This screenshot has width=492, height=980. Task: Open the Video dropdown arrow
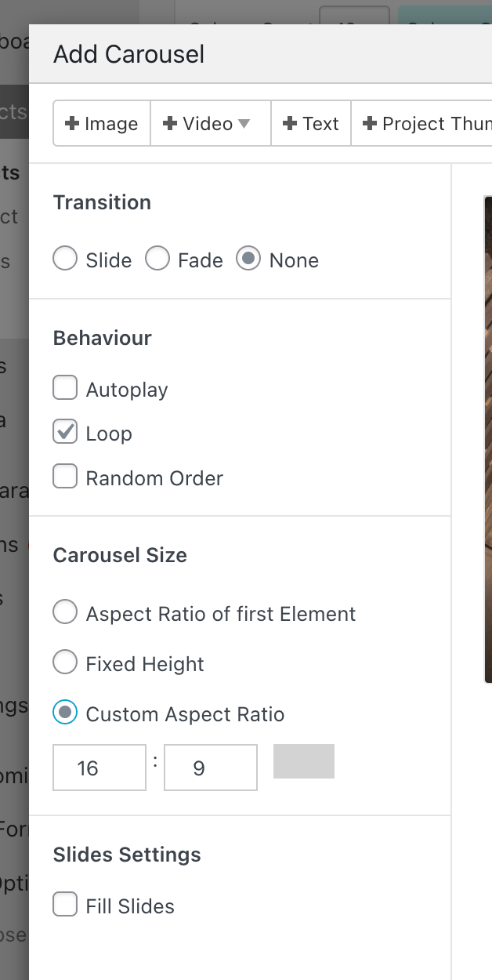pyautogui.click(x=244, y=124)
